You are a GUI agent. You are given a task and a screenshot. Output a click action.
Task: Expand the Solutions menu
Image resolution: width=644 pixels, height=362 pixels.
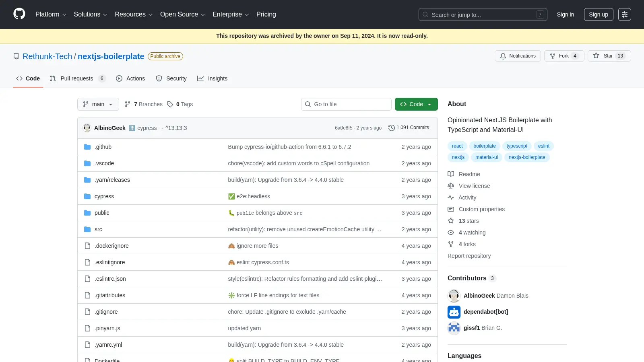(91, 14)
